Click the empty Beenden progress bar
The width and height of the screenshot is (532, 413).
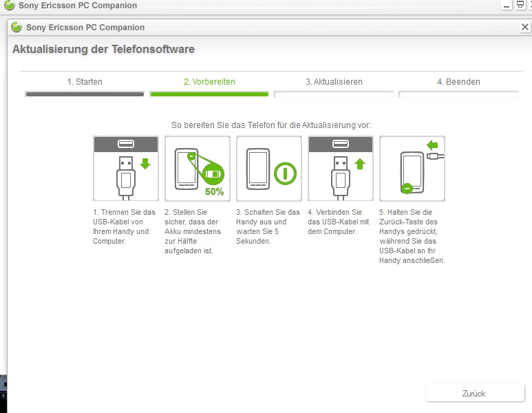pyautogui.click(x=458, y=94)
